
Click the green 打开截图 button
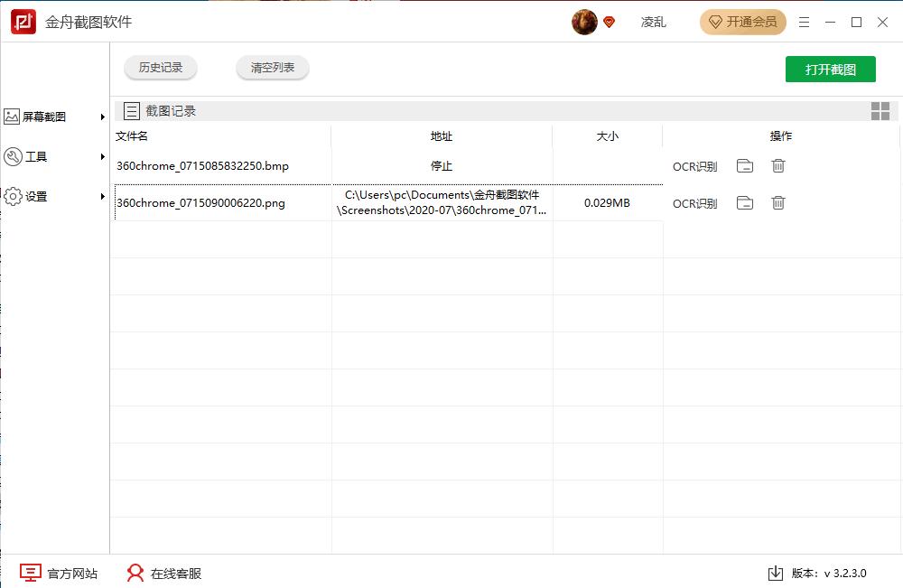click(831, 70)
